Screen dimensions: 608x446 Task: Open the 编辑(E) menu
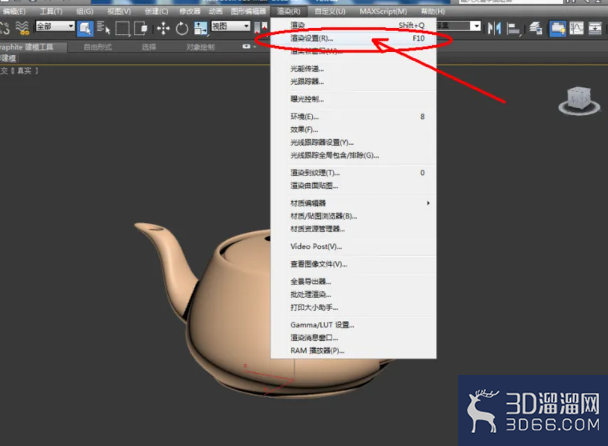(14, 11)
